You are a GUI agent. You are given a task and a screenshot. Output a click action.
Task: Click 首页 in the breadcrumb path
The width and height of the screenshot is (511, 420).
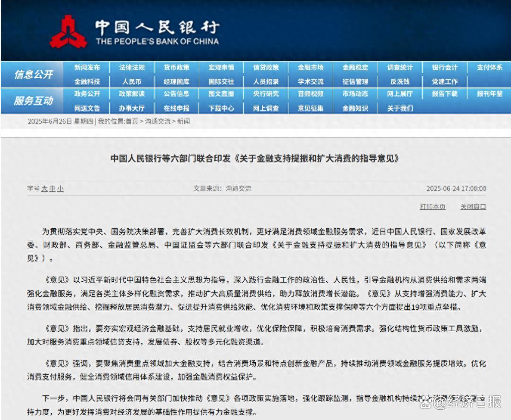coord(132,121)
